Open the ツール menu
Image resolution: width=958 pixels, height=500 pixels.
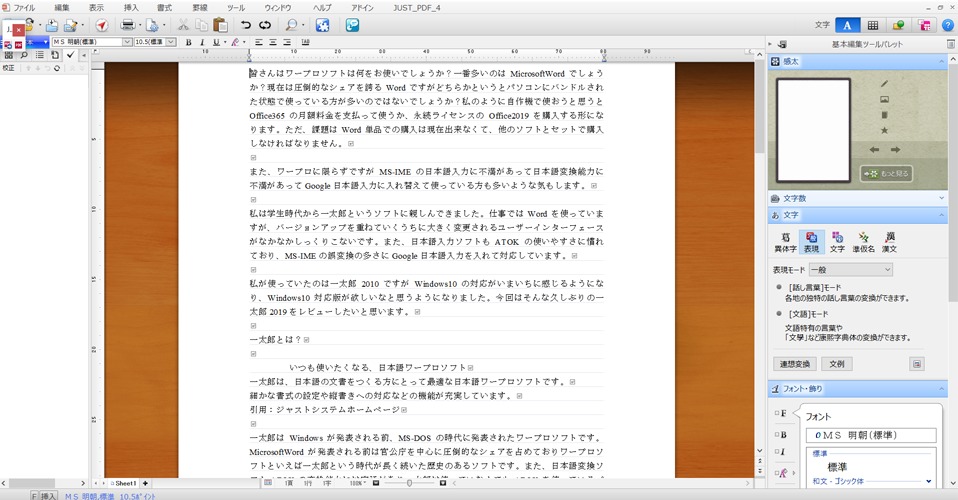point(236,8)
